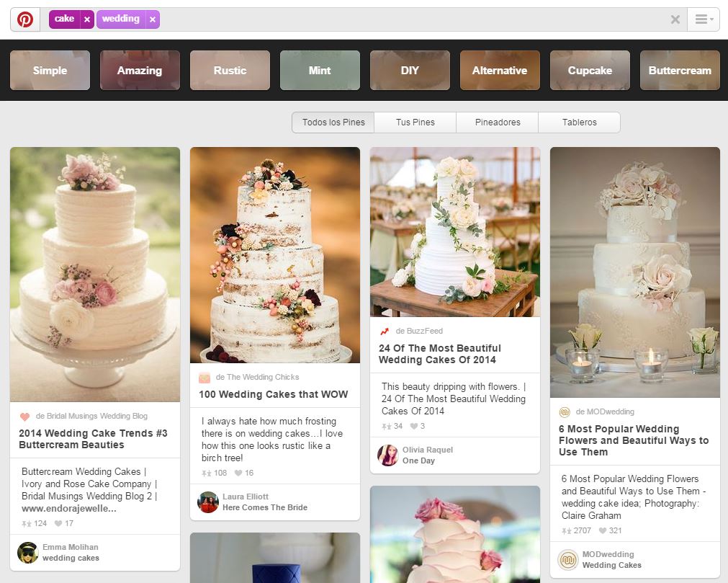Viewport: 728px width, 583px height.
Task: Switch to 'Tableros' tab
Action: point(579,123)
